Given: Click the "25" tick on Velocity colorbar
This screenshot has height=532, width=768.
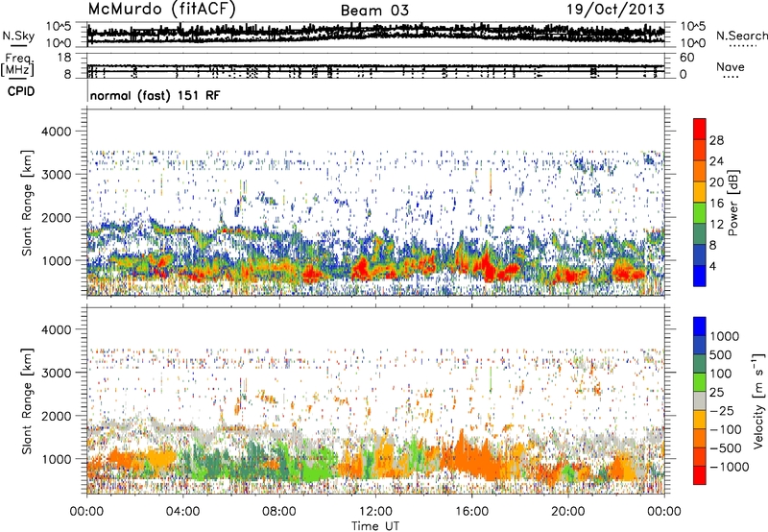Looking at the screenshot, I should [716, 393].
